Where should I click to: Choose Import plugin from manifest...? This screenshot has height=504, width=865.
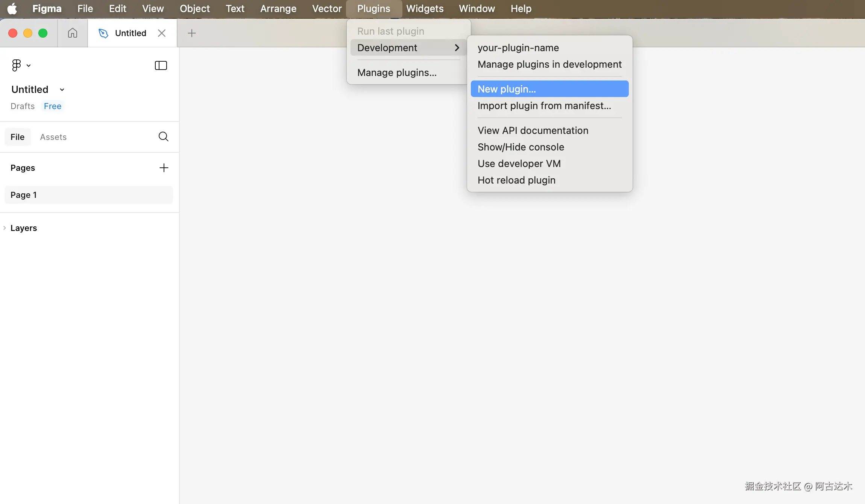click(544, 106)
